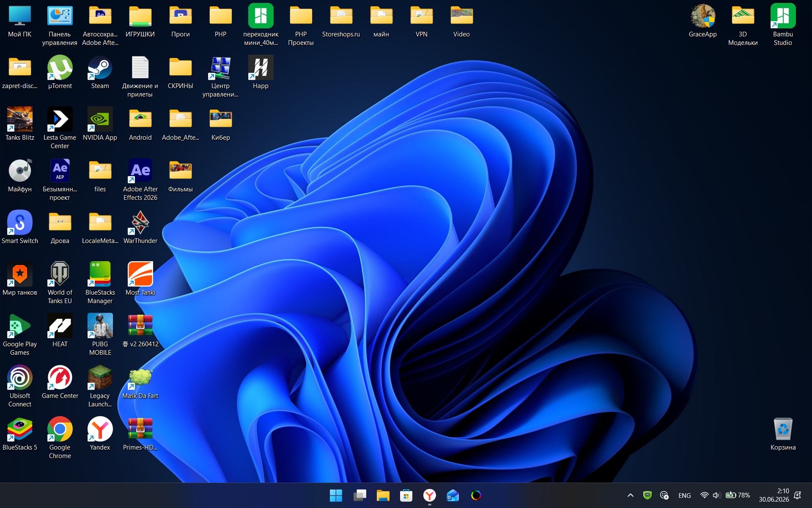Open the notification center bell
This screenshot has width=812, height=508.
click(x=798, y=495)
